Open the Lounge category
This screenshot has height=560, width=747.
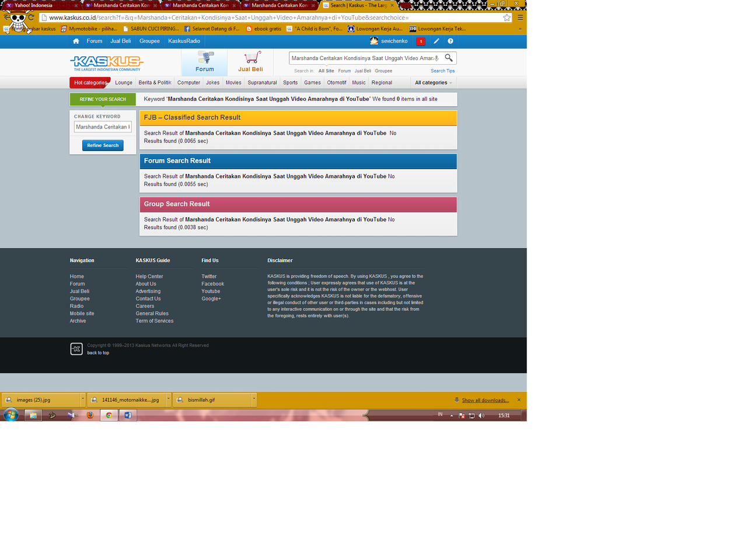pyautogui.click(x=124, y=83)
